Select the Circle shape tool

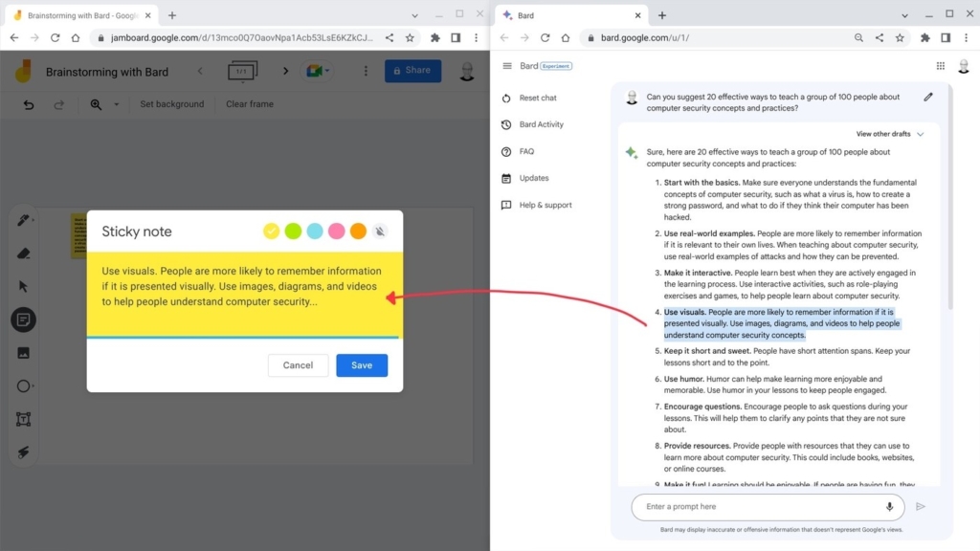[x=23, y=386]
